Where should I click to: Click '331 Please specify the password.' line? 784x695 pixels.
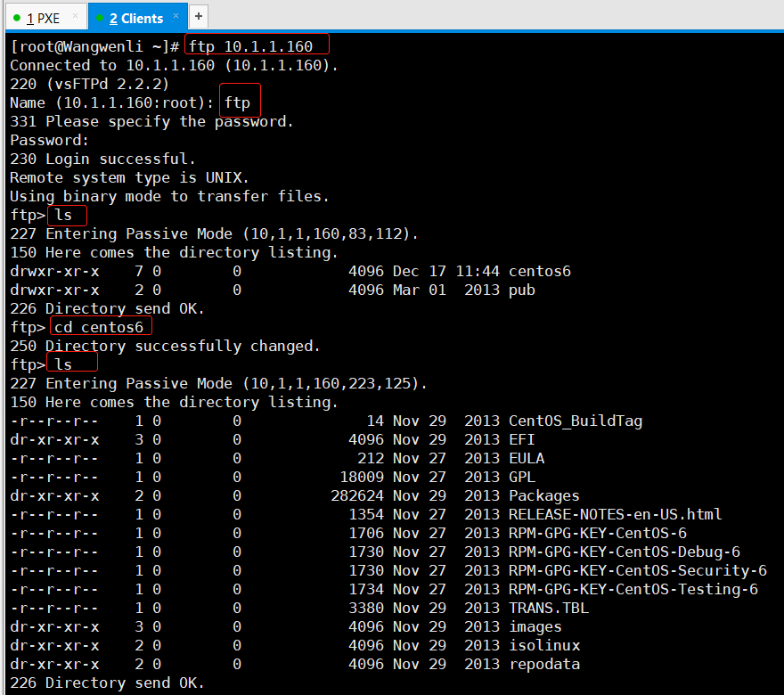click(x=151, y=121)
